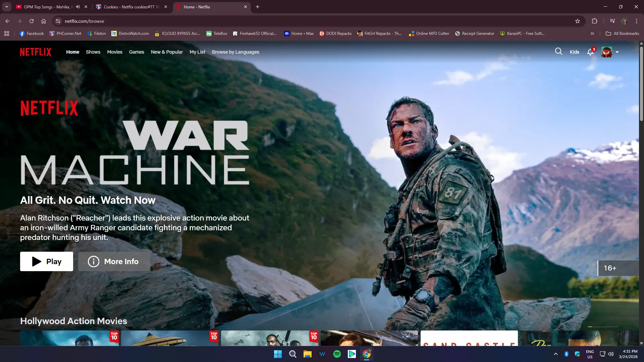Viewport: 644px width, 362px height.
Task: Open File Explorer from taskbar
Action: [307, 354]
